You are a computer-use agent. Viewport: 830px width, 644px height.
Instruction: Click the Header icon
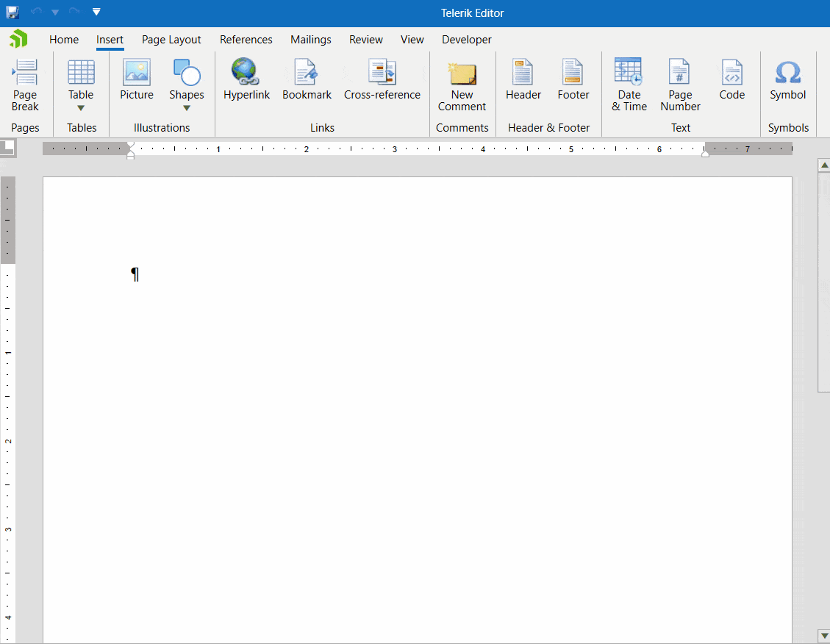tap(523, 72)
